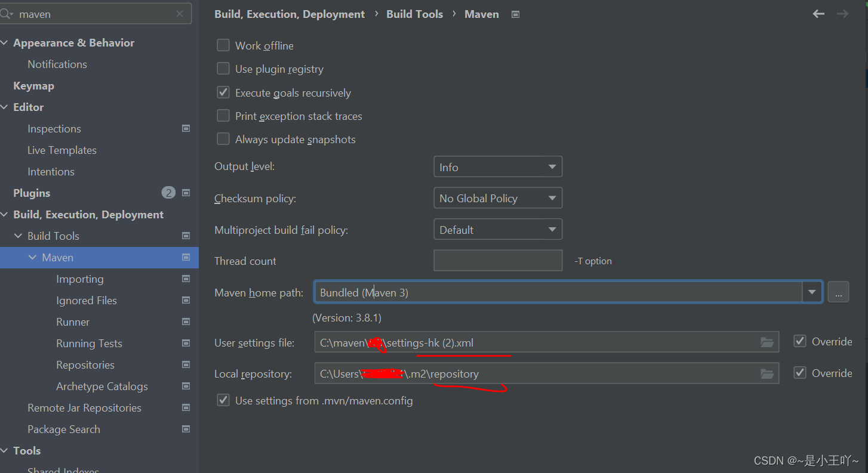Image resolution: width=868 pixels, height=473 pixels.
Task: Enable Work offline checkbox
Action: point(223,45)
